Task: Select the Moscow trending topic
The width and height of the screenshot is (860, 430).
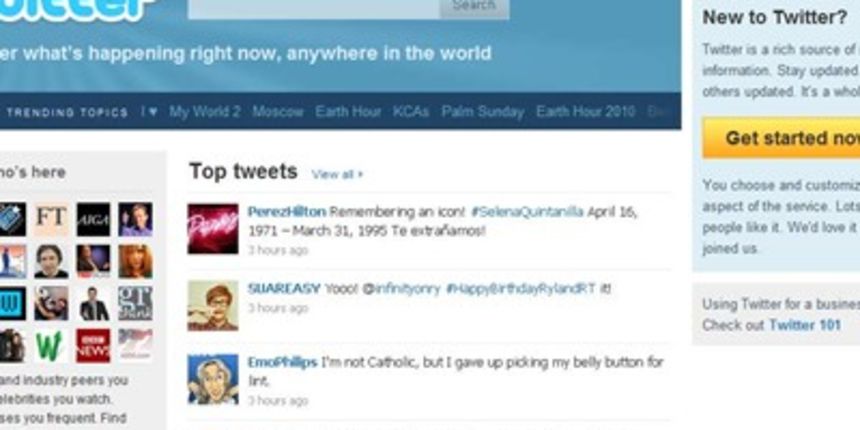Action: [278, 111]
